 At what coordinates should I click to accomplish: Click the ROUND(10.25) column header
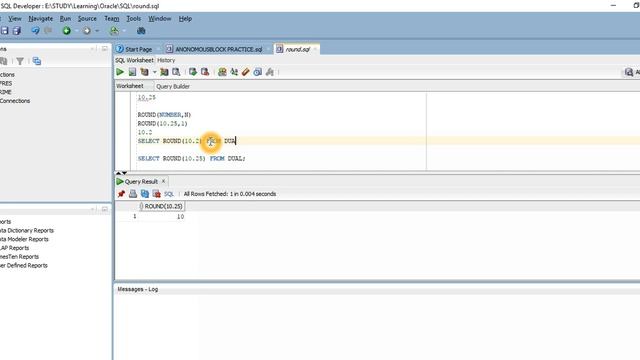[x=162, y=207]
